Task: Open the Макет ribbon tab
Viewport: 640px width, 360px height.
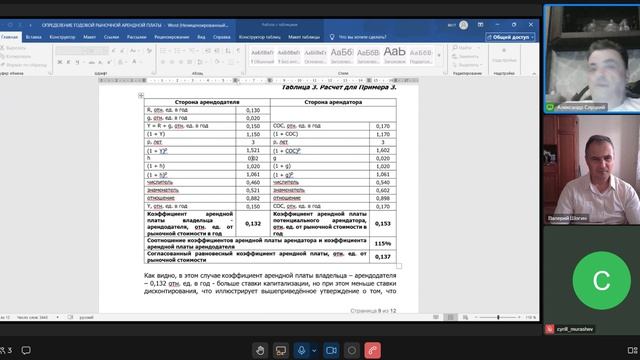Action: (x=89, y=37)
